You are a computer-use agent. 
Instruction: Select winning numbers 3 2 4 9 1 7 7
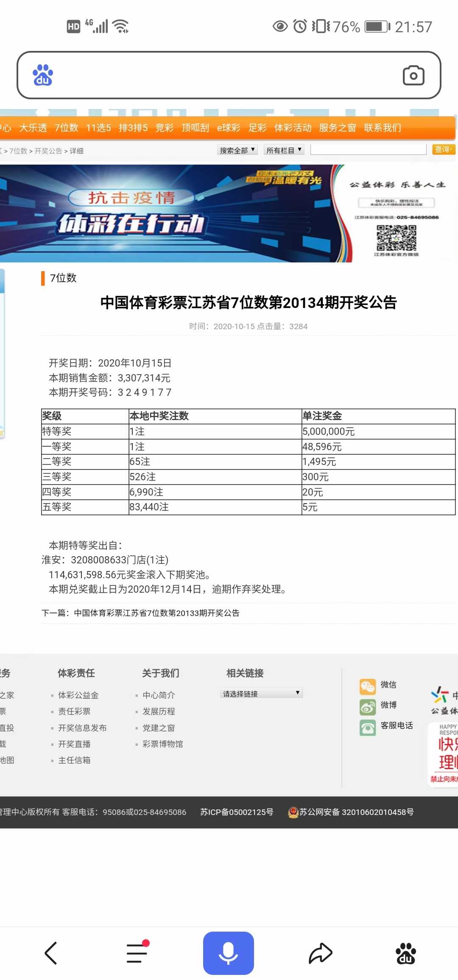click(x=145, y=392)
